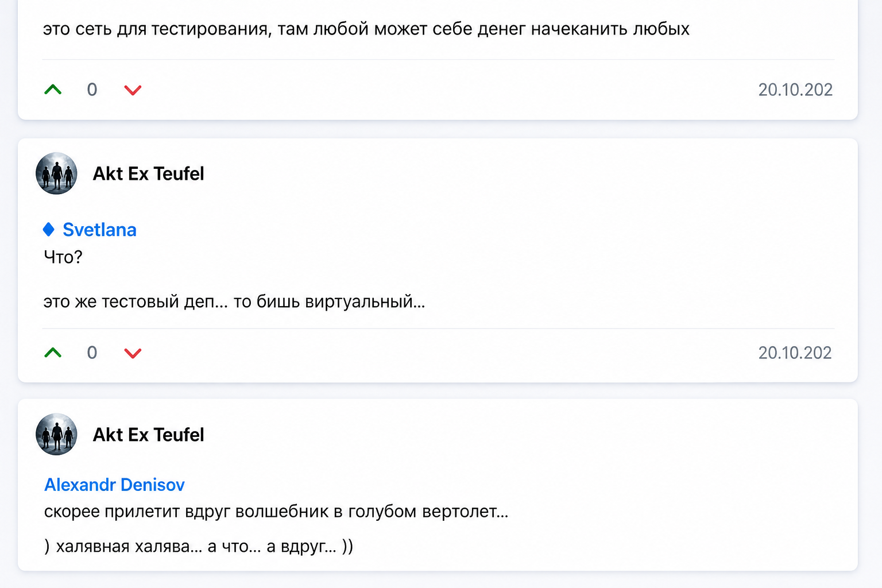Upvote the reply to Svetlana
The width and height of the screenshot is (882, 588).
(x=53, y=353)
